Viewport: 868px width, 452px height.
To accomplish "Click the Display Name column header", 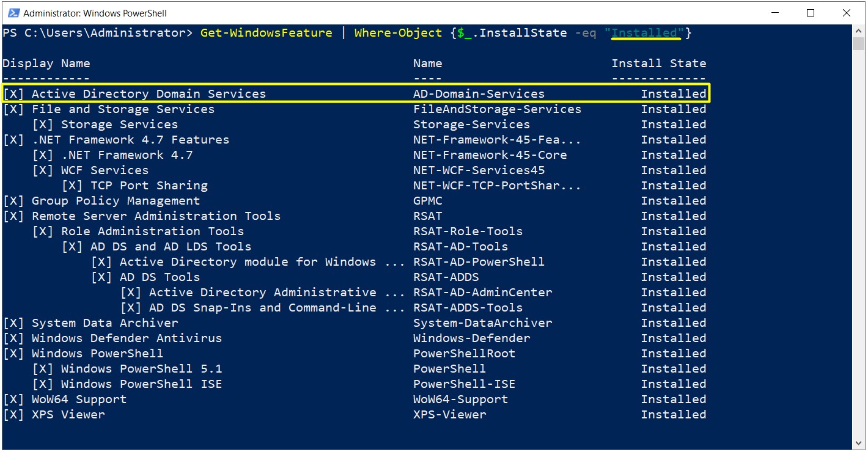I will pos(46,64).
